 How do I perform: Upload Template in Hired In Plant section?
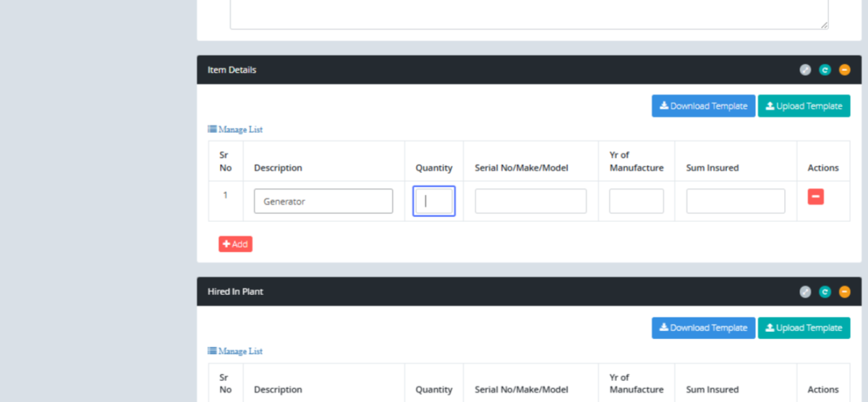[804, 328]
